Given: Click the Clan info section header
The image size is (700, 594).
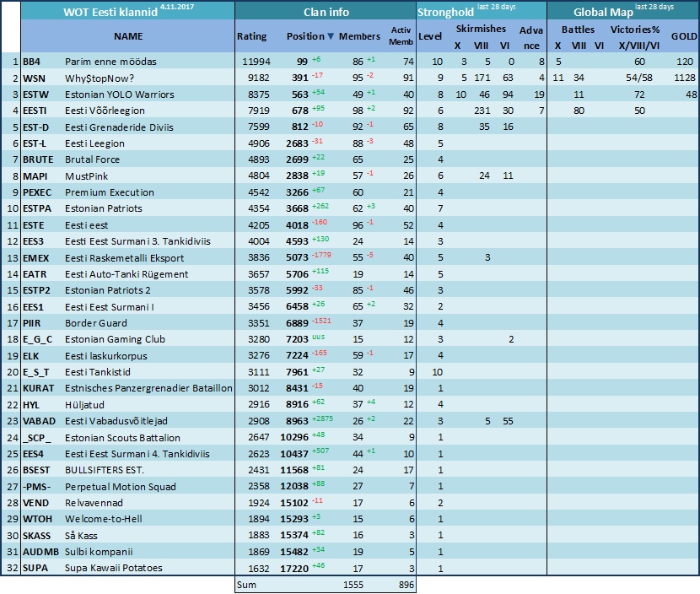Looking at the screenshot, I should (326, 12).
